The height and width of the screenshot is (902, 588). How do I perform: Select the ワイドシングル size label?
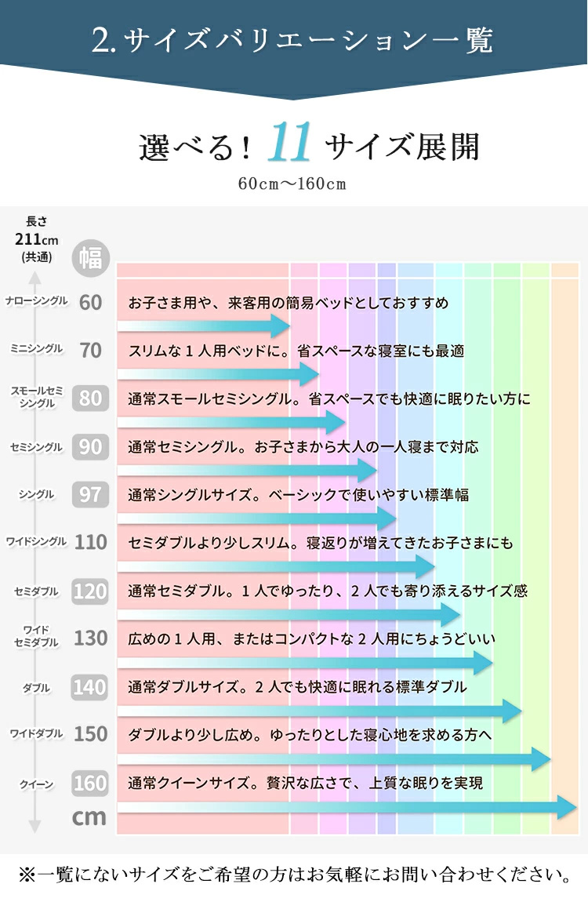36,541
